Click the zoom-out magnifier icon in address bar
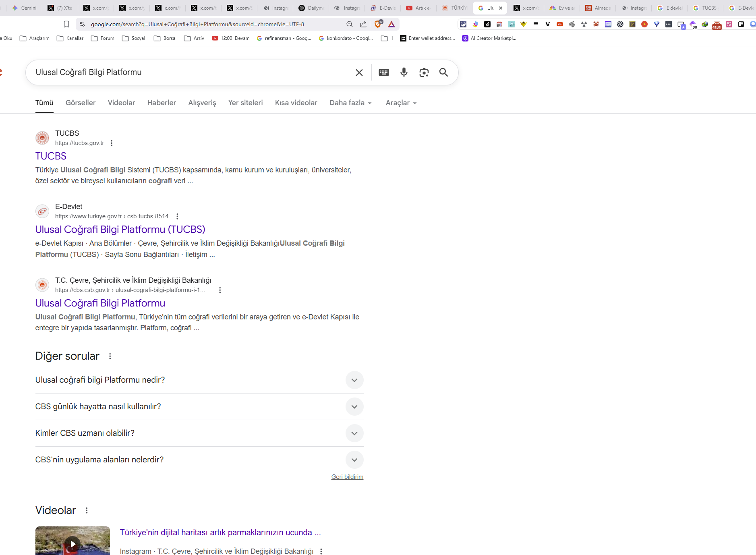 click(x=350, y=24)
